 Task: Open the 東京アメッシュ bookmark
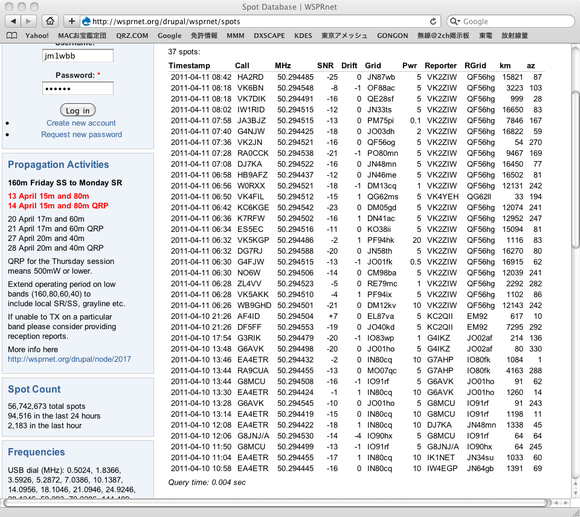[344, 36]
